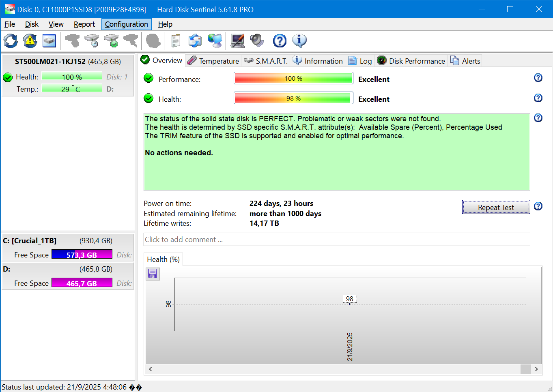The height and width of the screenshot is (392, 553).
Task: Click the Repeat Test button
Action: click(496, 207)
